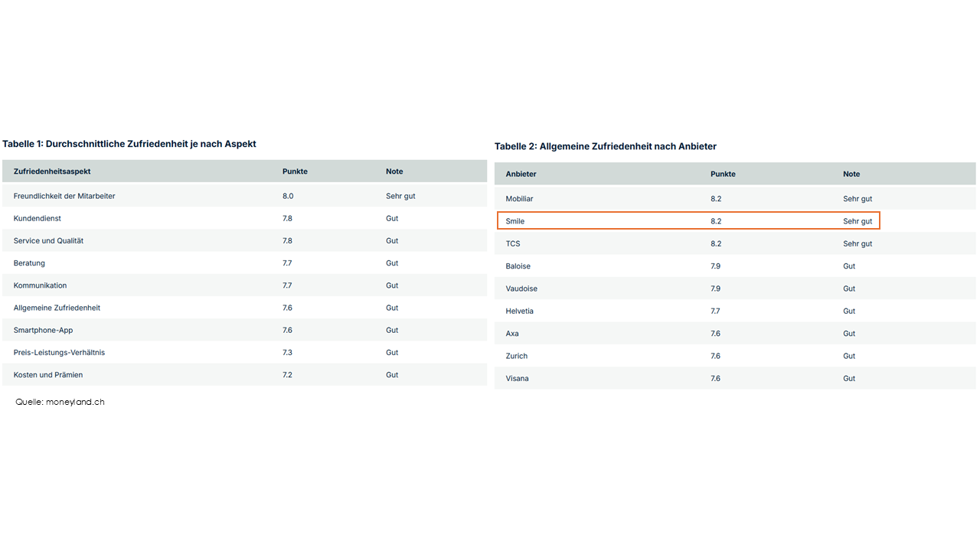980x551 pixels.
Task: Select the Zurich provider cell
Action: point(516,356)
